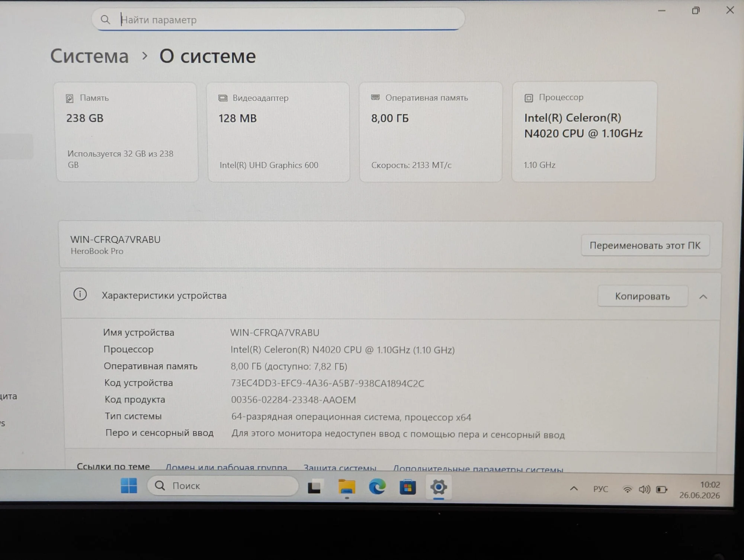Click the taskbar "Поиск" search box
This screenshot has width=744, height=560.
point(223,486)
